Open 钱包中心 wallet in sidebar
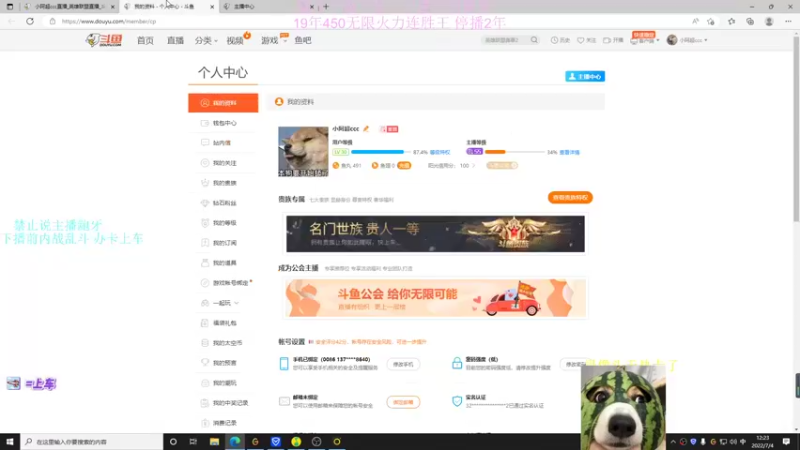The image size is (800, 450). point(223,123)
